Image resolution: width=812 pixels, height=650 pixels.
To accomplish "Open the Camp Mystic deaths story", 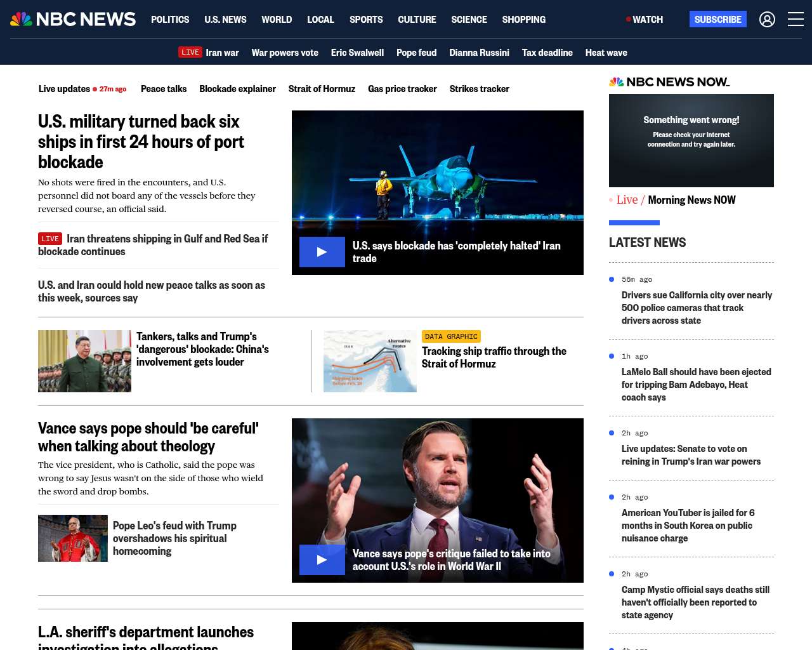I will (695, 602).
